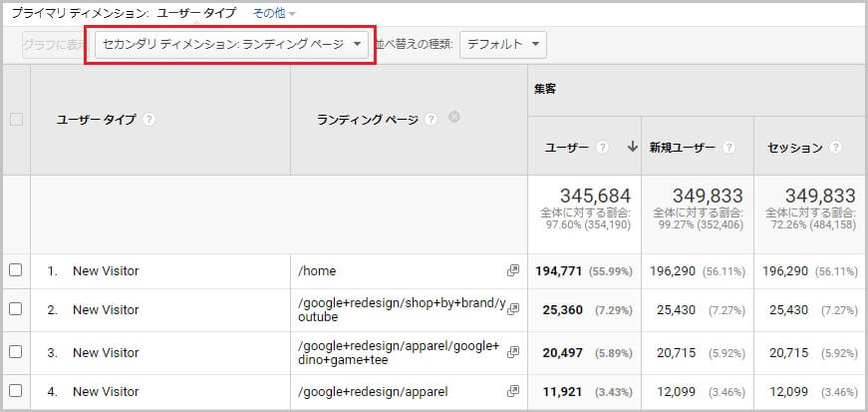Open help icon for 新規ユーザー column
The image size is (868, 412).
(729, 148)
